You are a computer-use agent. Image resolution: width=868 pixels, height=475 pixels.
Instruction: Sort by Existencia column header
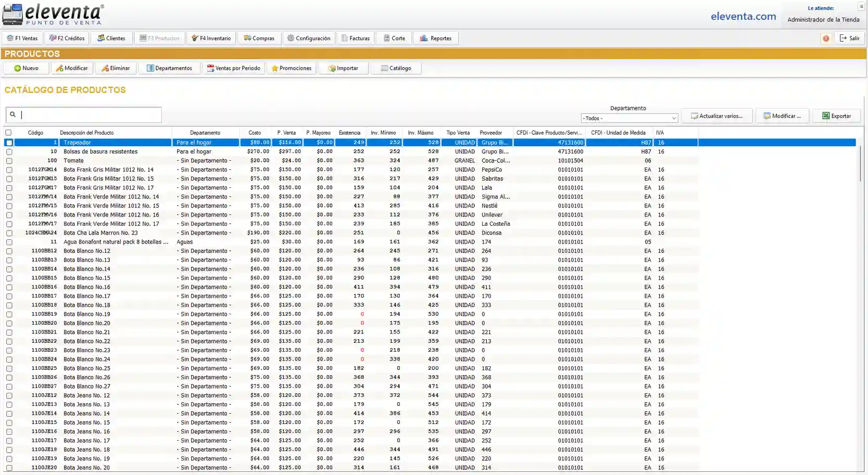tap(349, 133)
